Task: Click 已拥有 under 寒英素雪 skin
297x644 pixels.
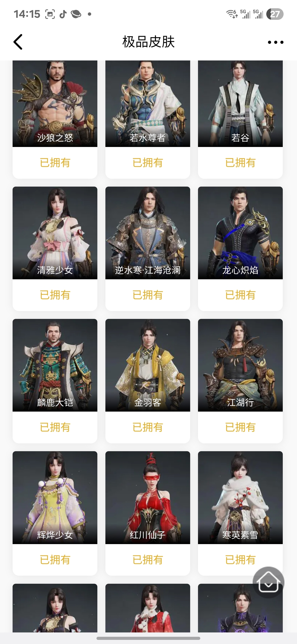Action: click(240, 560)
